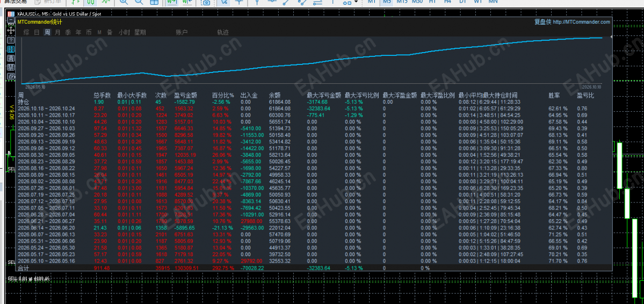Click the zoom-in magnifier in the top toolbar
Viewport: 644px width, 304px height.
(123, 2)
